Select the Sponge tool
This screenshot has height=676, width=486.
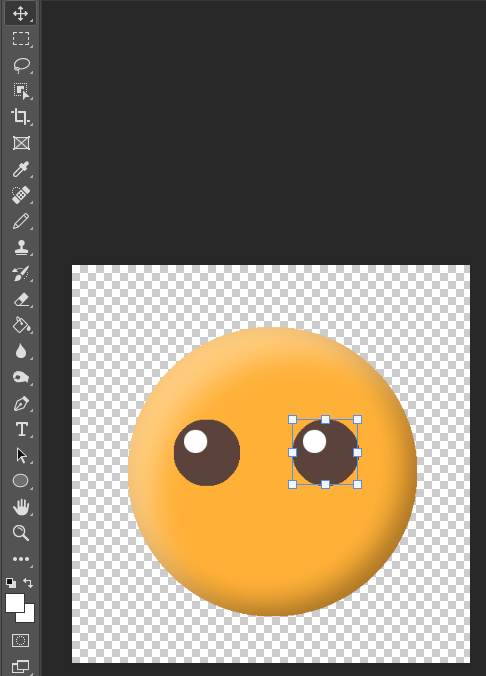pyautogui.click(x=20, y=377)
